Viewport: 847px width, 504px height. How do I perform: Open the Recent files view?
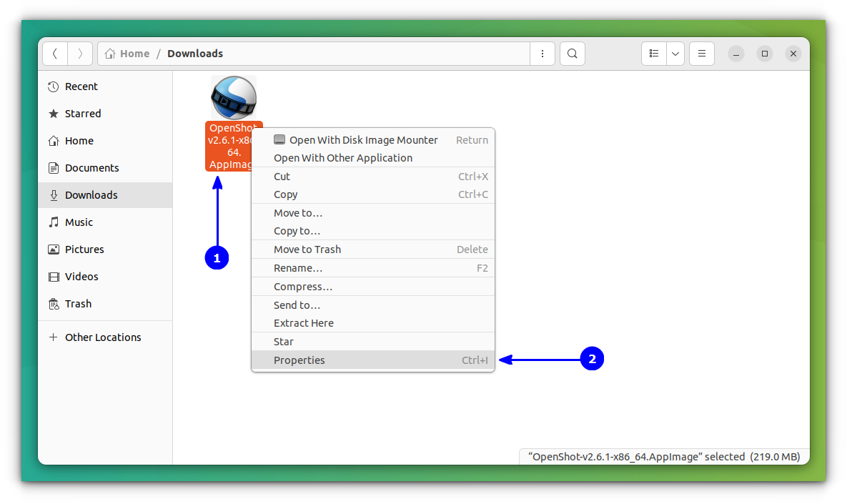pyautogui.click(x=80, y=86)
